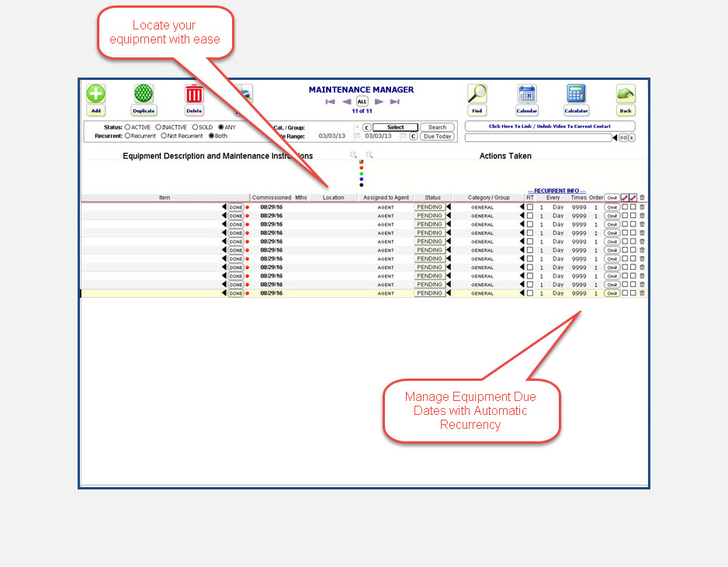
Task: Click the Duplicate record icon
Action: pyautogui.click(x=144, y=95)
